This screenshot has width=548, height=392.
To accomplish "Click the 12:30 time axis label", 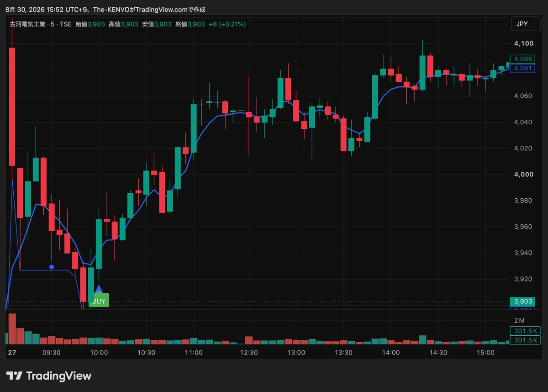I will (x=249, y=353).
